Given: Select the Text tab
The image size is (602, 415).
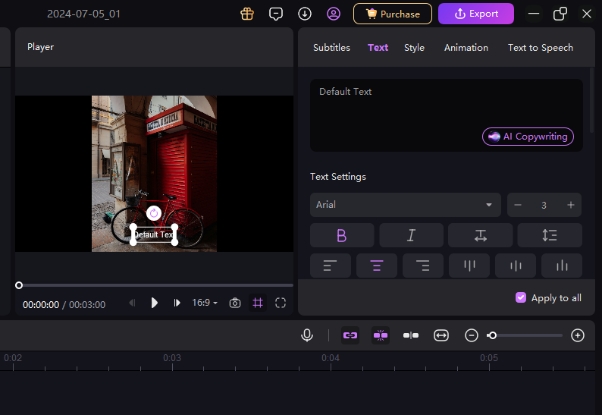Looking at the screenshot, I should (x=378, y=48).
